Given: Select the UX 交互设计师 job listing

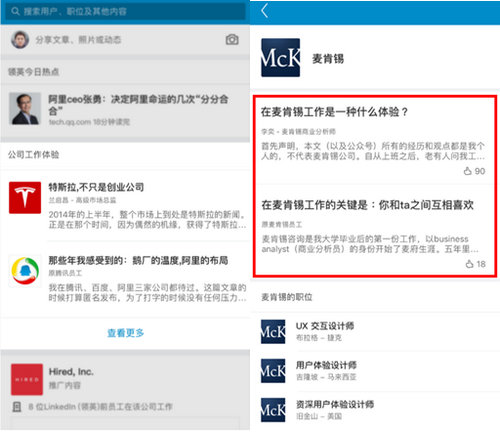Looking at the screenshot, I should tap(375, 331).
